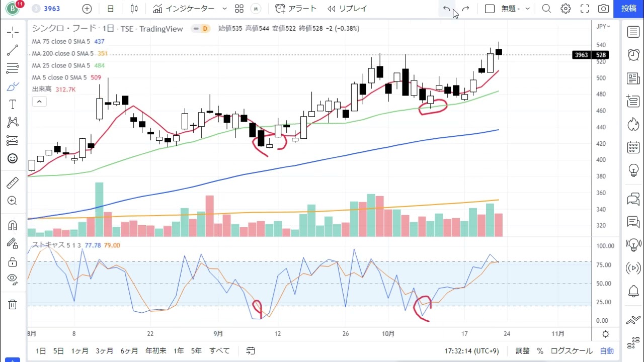Open chart settings gear icon

pos(566,9)
